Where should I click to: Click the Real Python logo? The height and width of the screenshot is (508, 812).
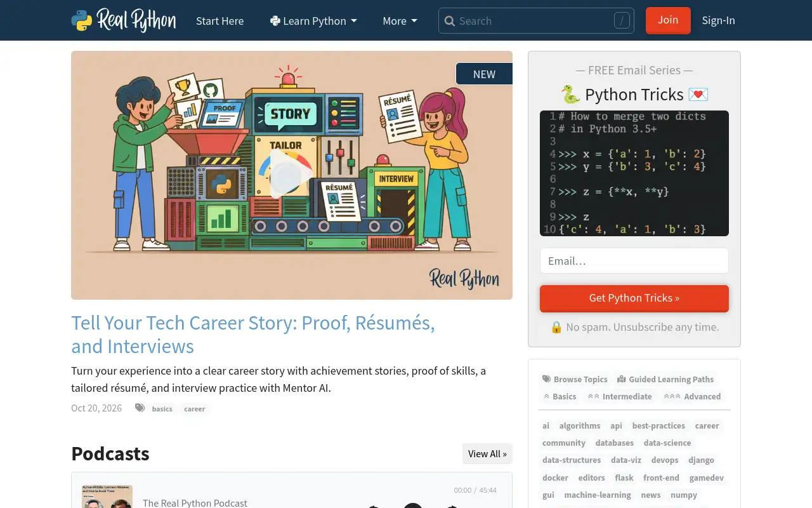click(x=124, y=20)
